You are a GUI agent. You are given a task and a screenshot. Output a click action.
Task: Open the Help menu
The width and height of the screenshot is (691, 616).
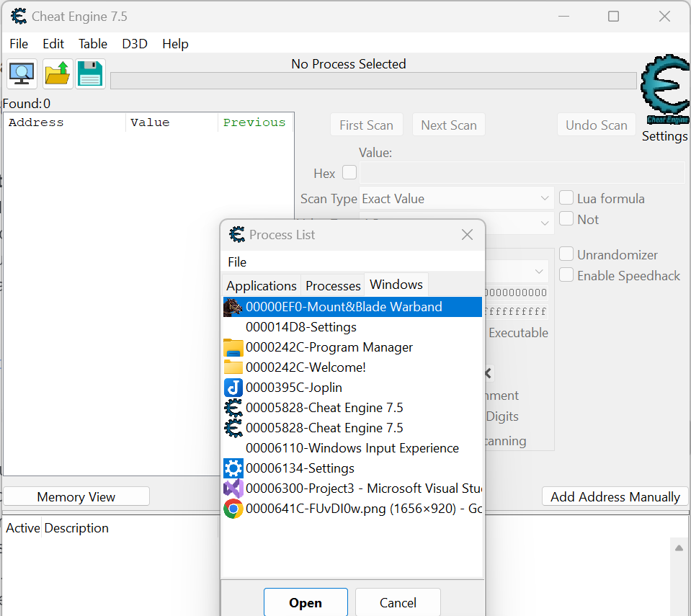tap(175, 44)
